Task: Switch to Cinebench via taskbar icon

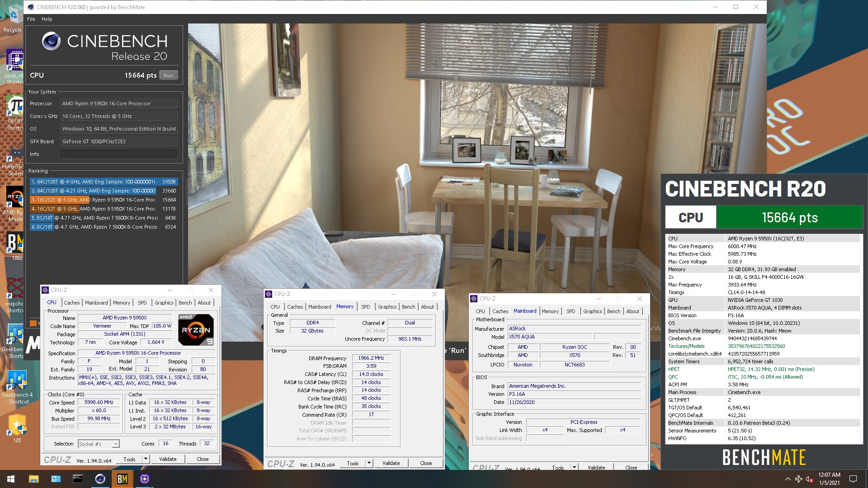Action: pyautogui.click(x=100, y=479)
